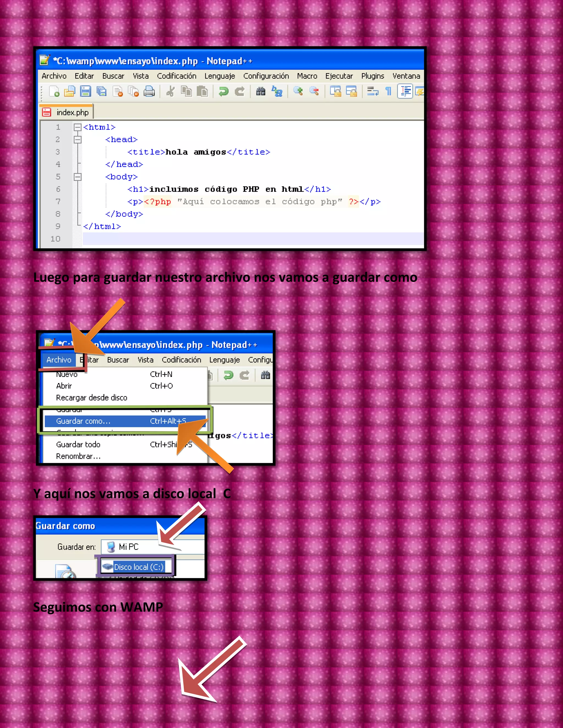The image size is (563, 728).
Task: Open Lenguaje menu in second Notepad++ window
Action: (225, 360)
